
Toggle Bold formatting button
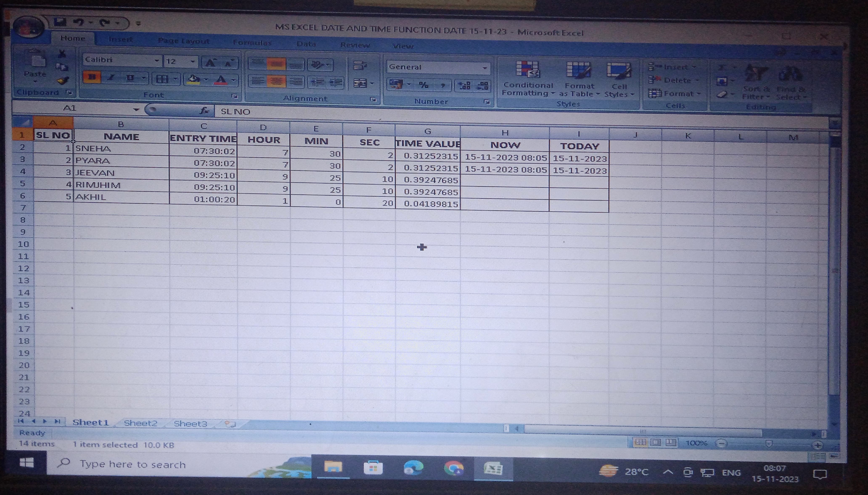click(x=91, y=78)
